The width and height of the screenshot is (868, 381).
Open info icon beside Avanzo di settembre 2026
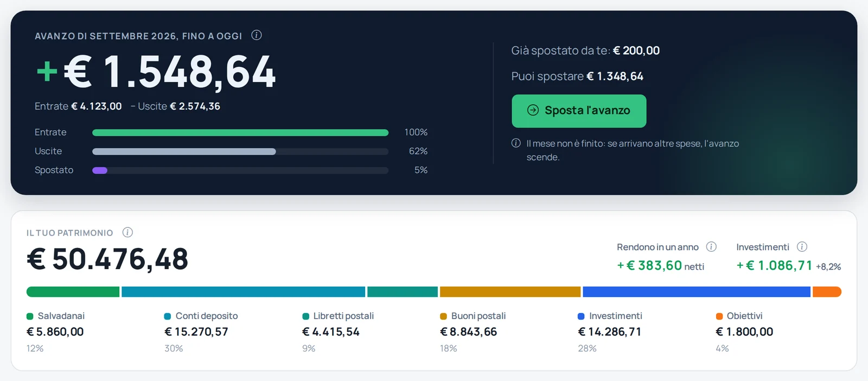coord(257,35)
